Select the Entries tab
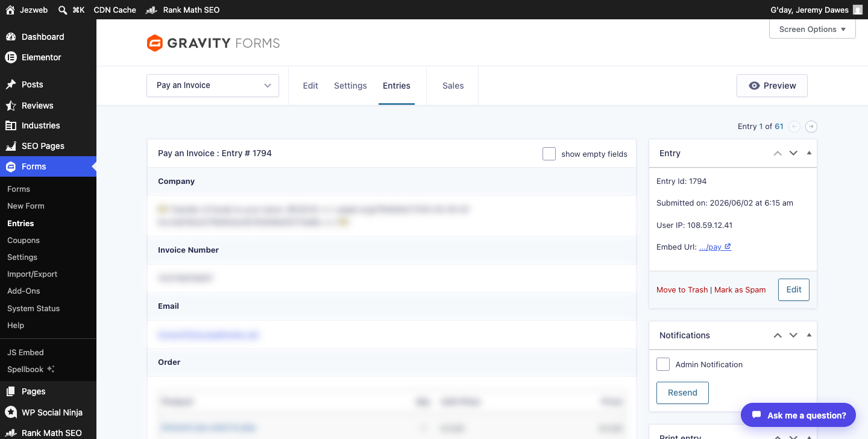This screenshot has width=868, height=439. [x=397, y=86]
